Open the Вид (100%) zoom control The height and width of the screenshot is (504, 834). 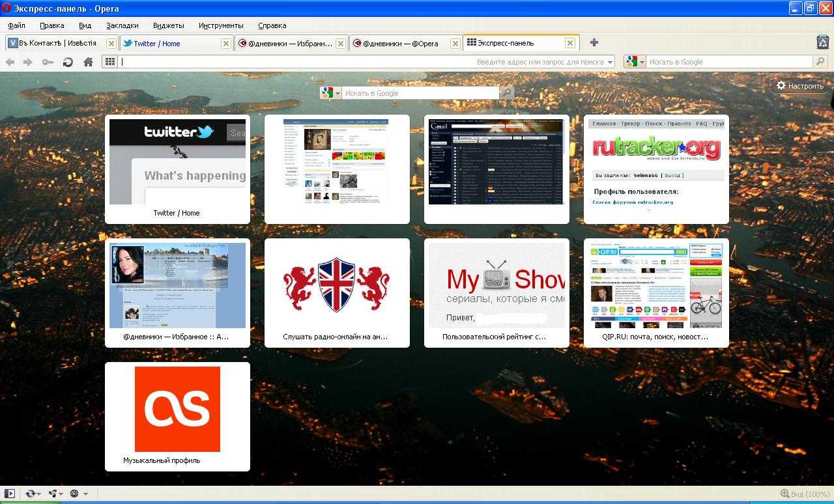[805, 494]
